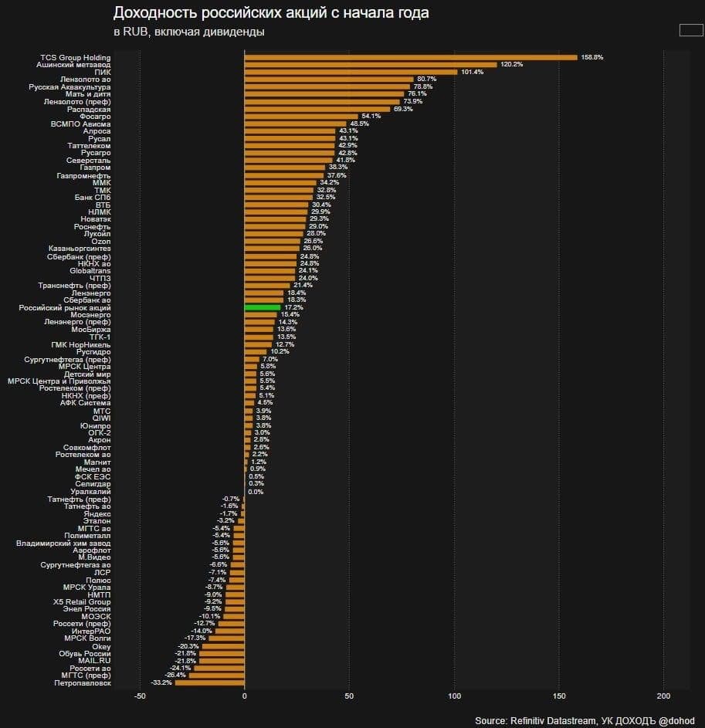Screen dimensions: 705x728
Task: Click the source credit 'Refinitiv Datastream, УК ДОХОДЪ @dohod'
Action: point(602,720)
